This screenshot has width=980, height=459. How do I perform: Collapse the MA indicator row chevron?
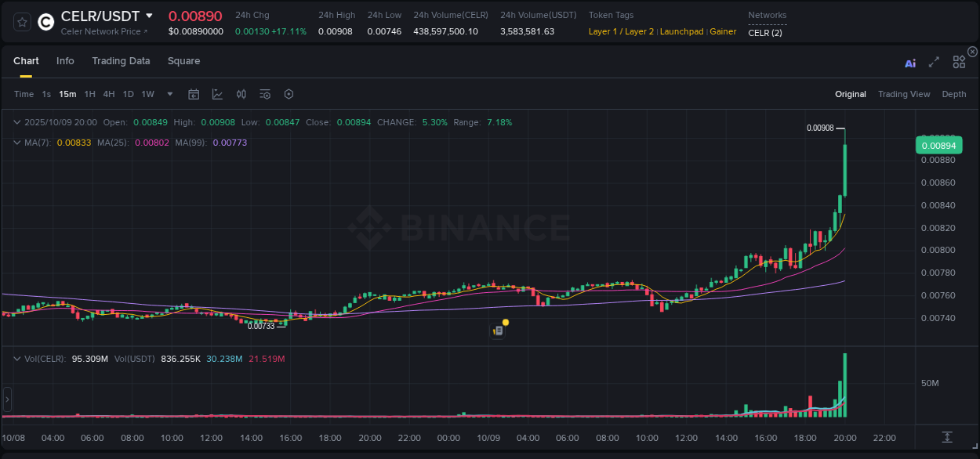click(16, 143)
